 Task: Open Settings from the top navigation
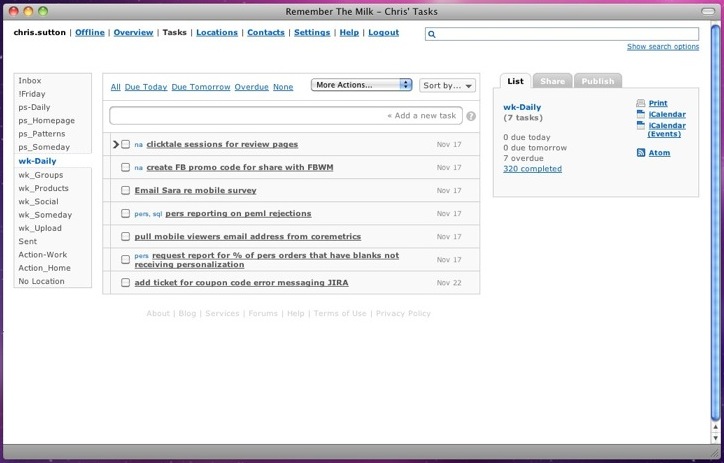point(312,32)
